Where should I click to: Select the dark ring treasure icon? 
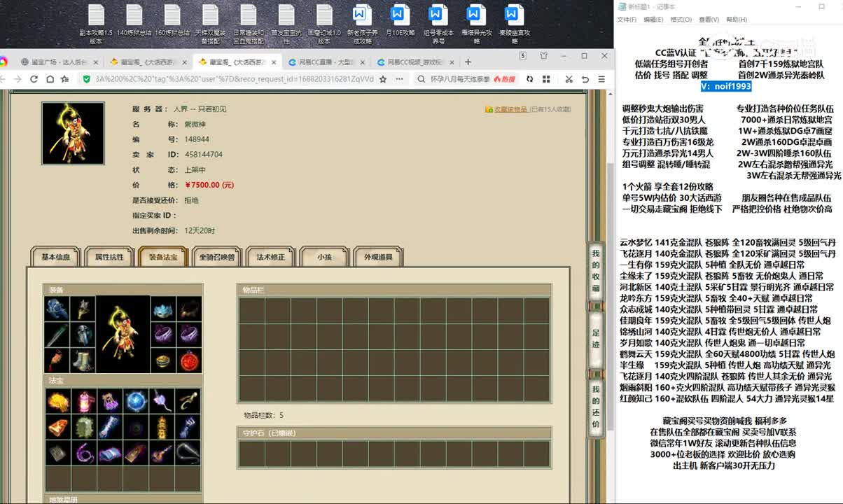135,427
